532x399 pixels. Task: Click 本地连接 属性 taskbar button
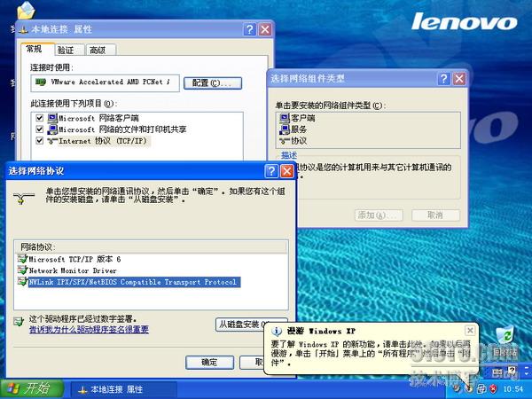pos(124,389)
